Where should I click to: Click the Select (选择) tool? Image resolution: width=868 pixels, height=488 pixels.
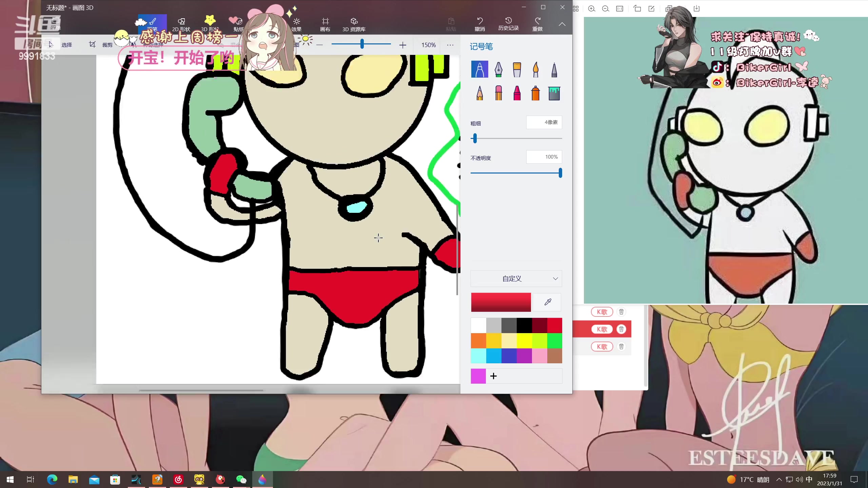60,45
